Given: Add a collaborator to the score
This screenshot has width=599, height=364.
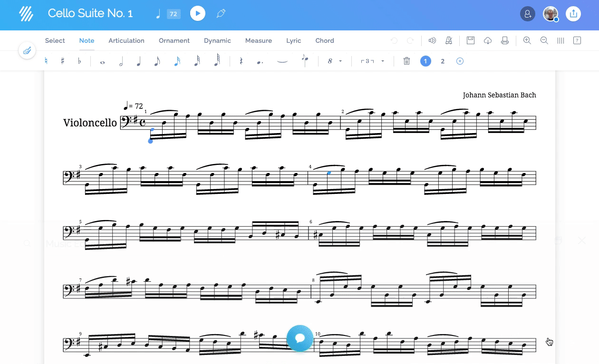Looking at the screenshot, I should 528,14.
